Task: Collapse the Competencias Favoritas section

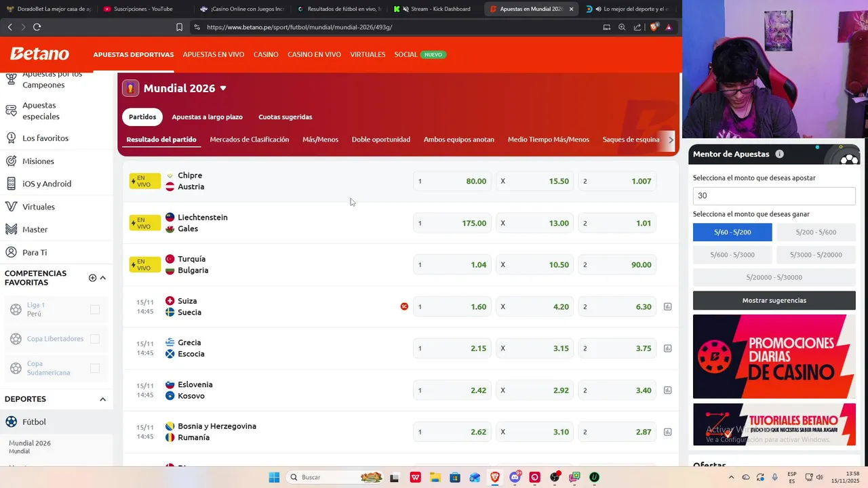Action: pyautogui.click(x=102, y=278)
